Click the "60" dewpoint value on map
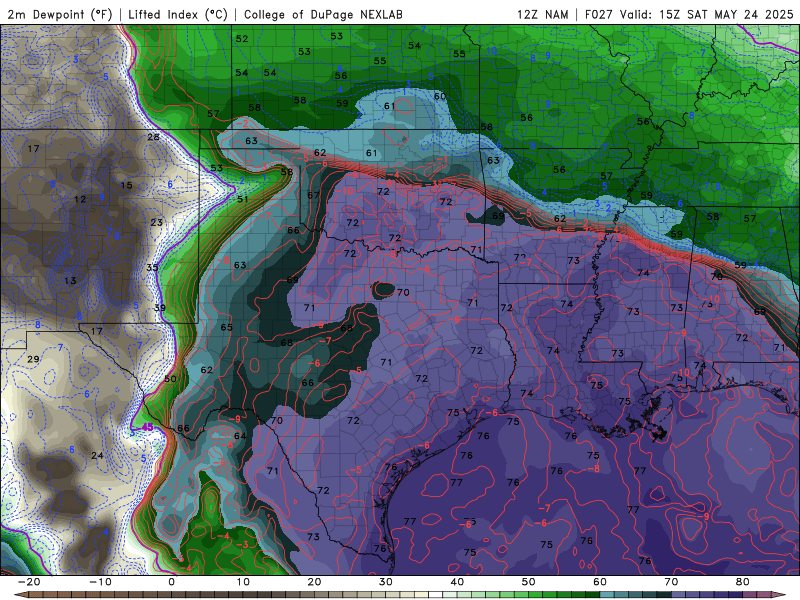Screen dimensions: 800x600 coord(440,96)
